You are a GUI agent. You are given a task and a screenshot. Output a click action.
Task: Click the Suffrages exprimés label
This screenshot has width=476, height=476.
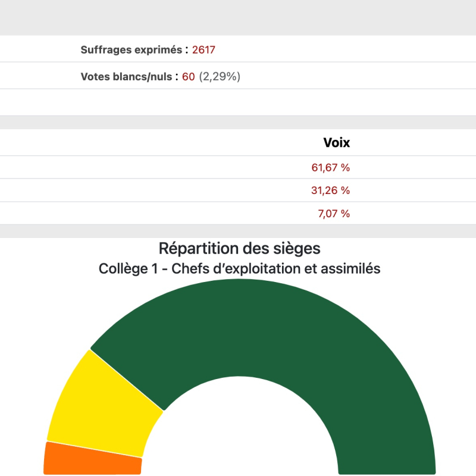[131, 50]
